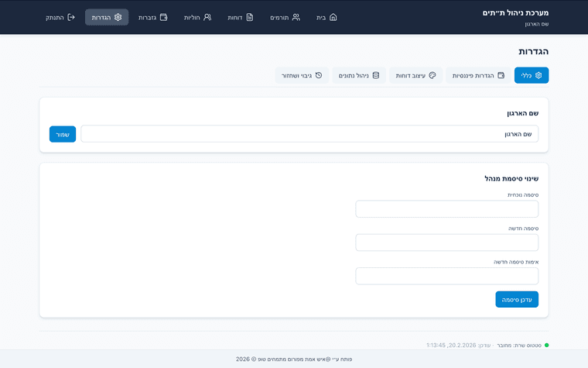Screen dimensions: 588x368
Task: Click the home icon in navigation bar
Action: pos(333,17)
